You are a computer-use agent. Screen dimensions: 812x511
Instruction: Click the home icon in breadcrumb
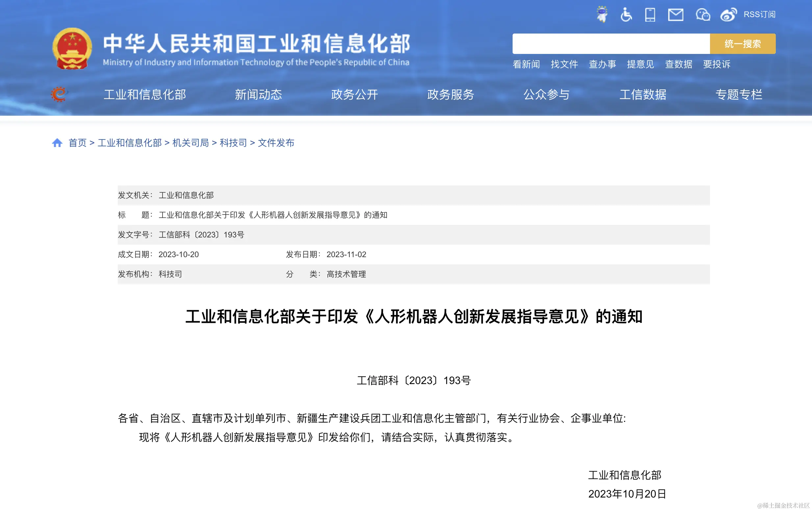click(57, 143)
